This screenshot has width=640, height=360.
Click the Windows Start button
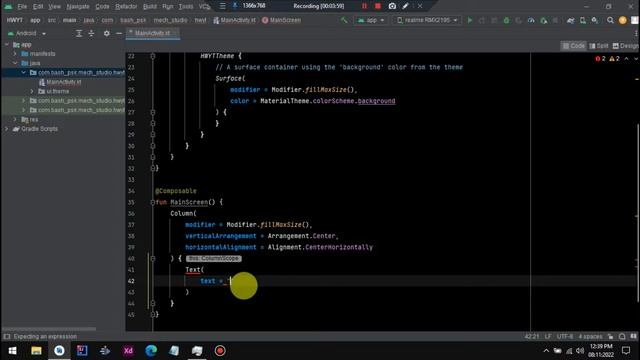pos(12,351)
